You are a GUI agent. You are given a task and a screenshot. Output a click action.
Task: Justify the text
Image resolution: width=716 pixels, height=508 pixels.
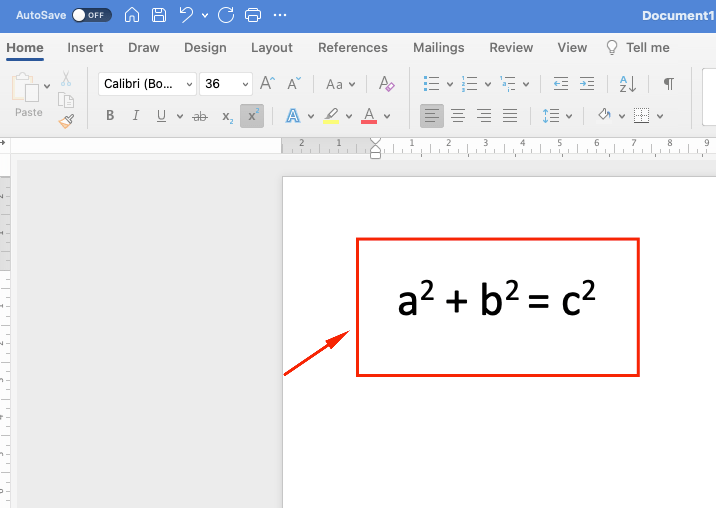pyautogui.click(x=510, y=116)
